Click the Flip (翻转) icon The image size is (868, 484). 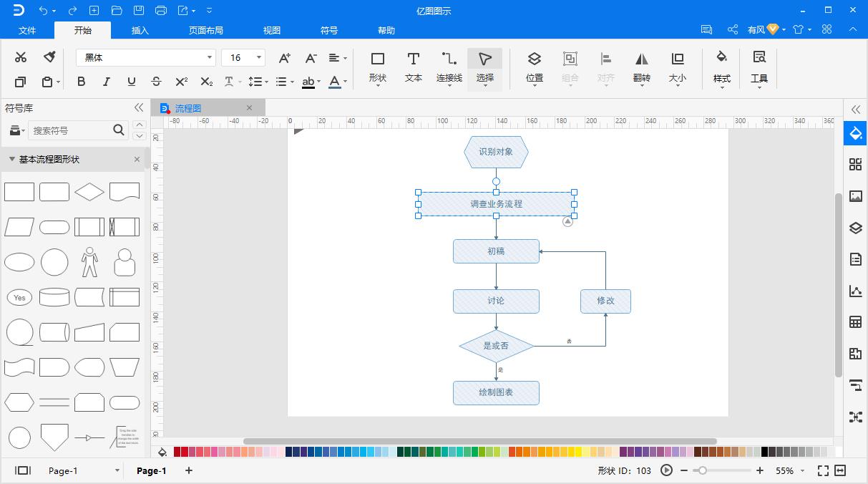coord(641,67)
